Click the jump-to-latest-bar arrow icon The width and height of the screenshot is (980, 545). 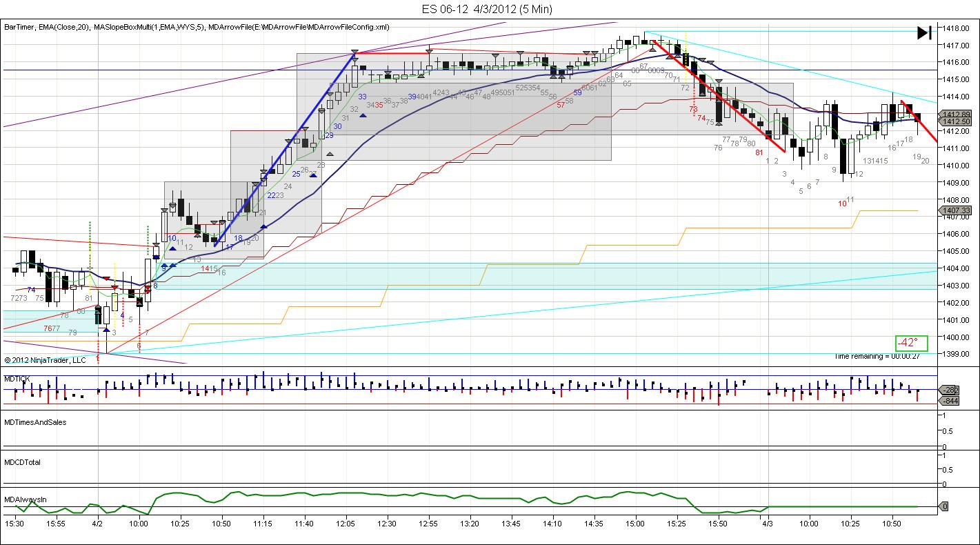coord(924,32)
